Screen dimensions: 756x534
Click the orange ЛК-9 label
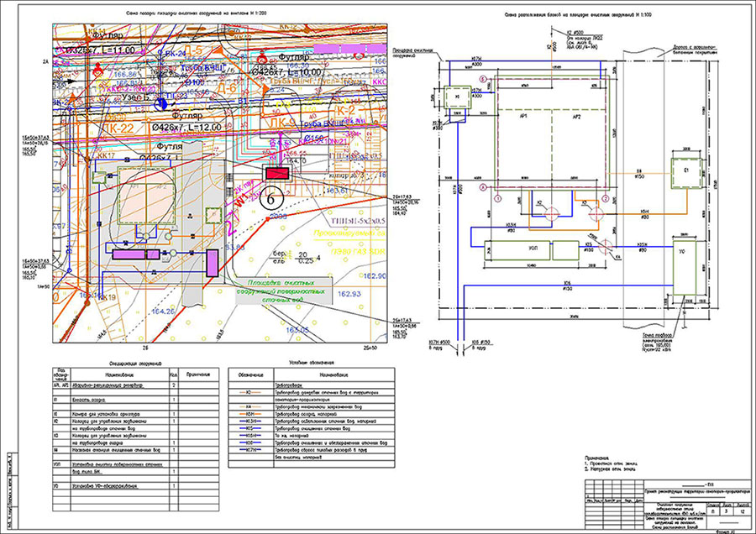tap(282, 123)
